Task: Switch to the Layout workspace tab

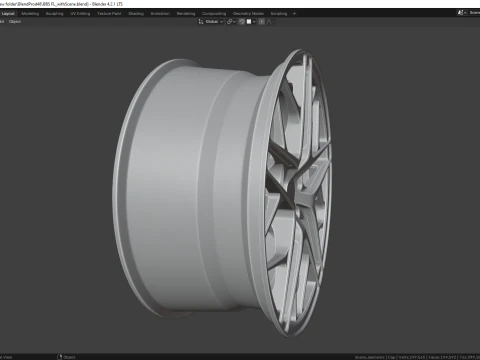Action: coord(8,14)
